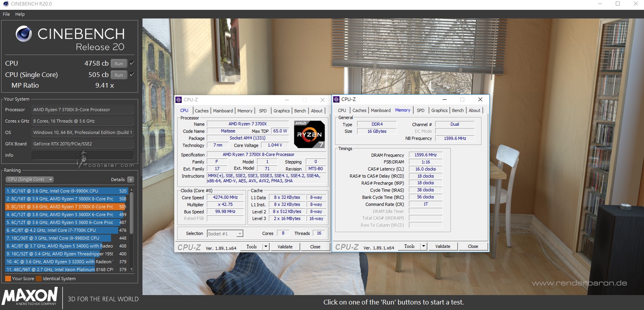Open SPD tab in left CPU-Z window
Viewport: 644px width, 310px height.
pos(263,111)
